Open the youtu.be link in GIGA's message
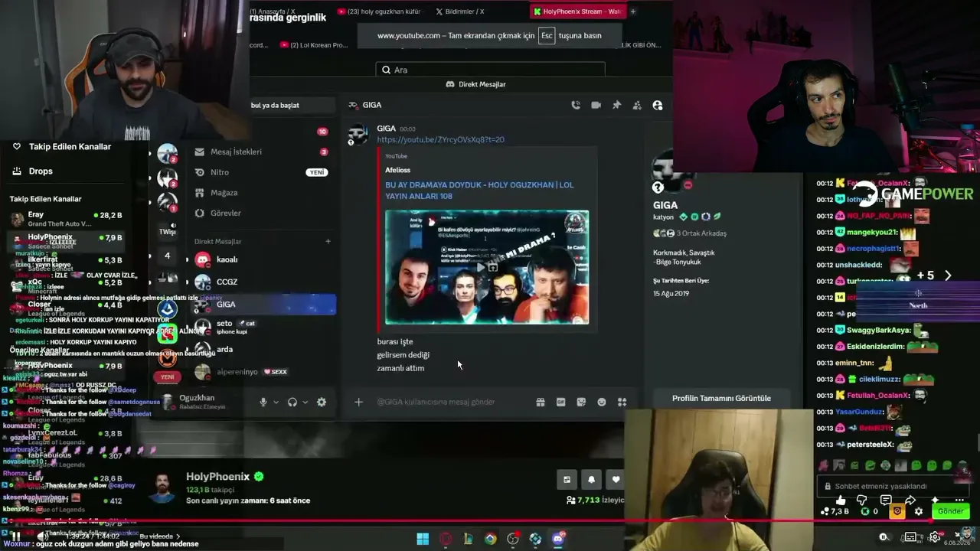 440,140
